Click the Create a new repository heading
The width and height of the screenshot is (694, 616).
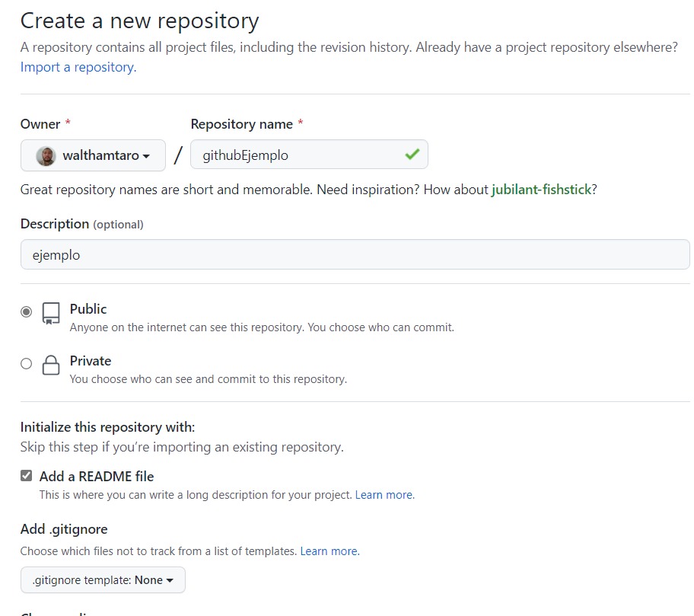tap(139, 21)
